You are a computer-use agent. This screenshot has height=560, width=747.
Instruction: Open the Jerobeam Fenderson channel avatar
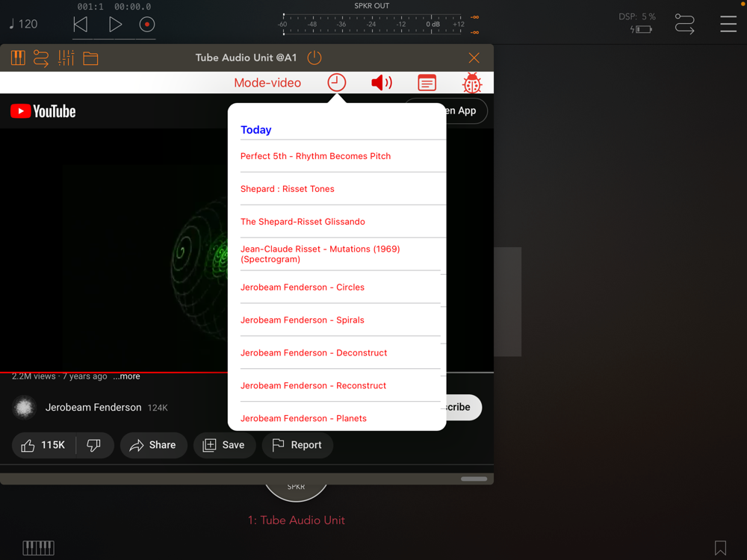pyautogui.click(x=25, y=408)
